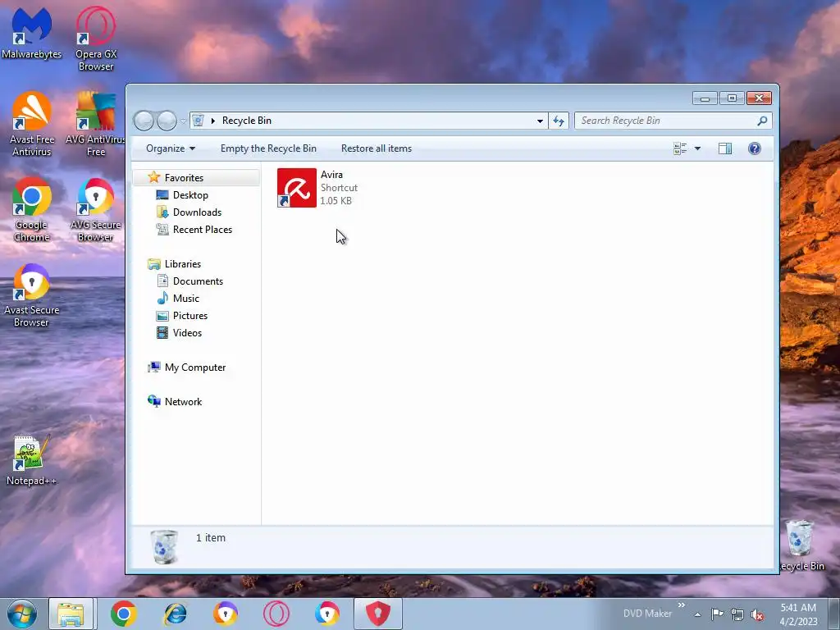
Task: Expand DVD Maker toolbar chevron
Action: tap(682, 605)
